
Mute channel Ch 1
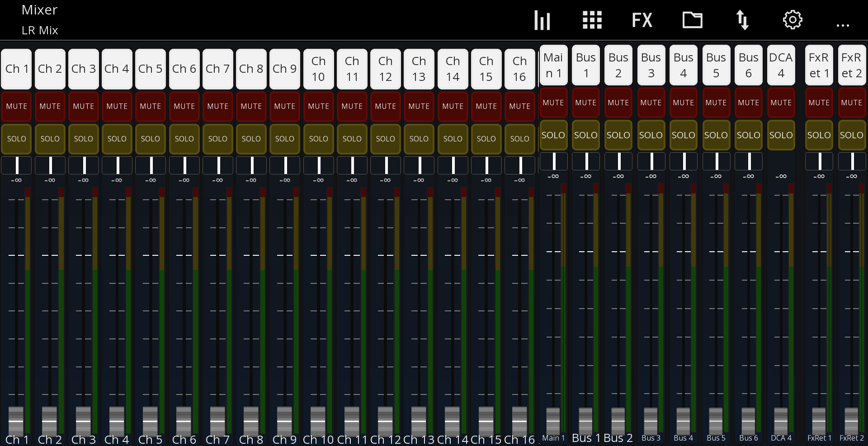pos(16,106)
